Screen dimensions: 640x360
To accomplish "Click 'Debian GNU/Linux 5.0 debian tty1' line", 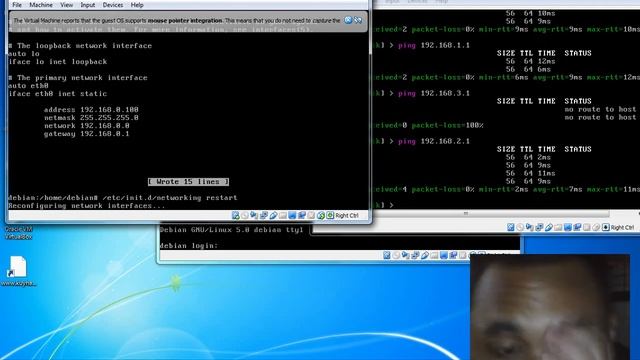I will coord(231,230).
